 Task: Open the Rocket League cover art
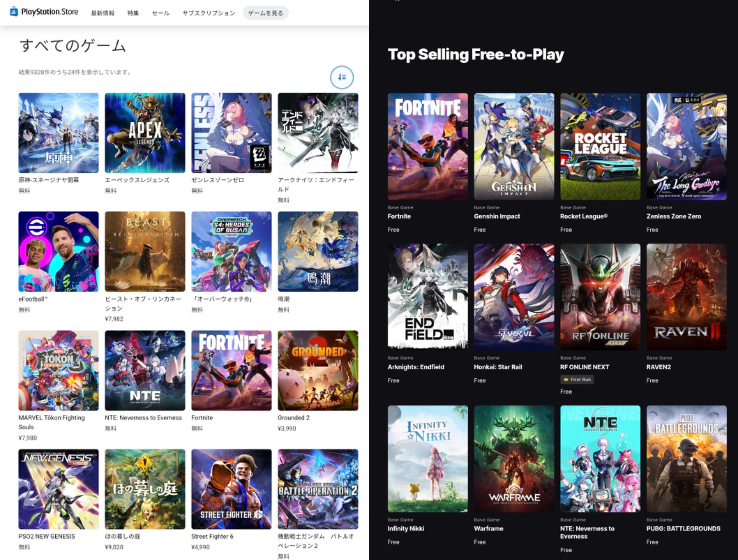pyautogui.click(x=600, y=147)
